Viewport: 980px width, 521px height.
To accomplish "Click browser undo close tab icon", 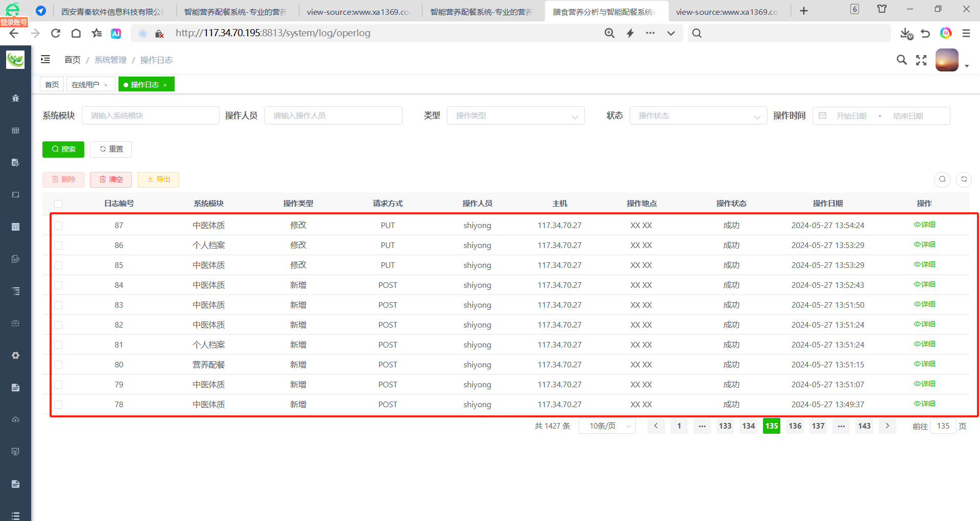I will pyautogui.click(x=925, y=33).
